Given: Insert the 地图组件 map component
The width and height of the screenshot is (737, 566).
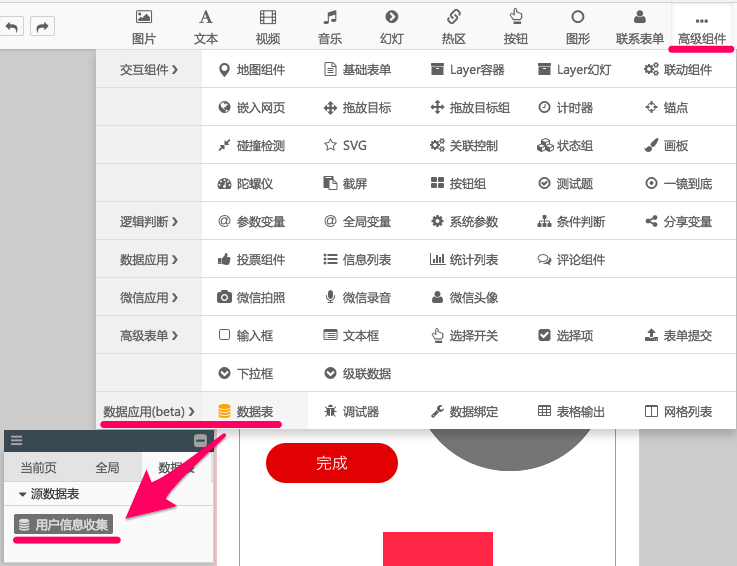Looking at the screenshot, I should pyautogui.click(x=251, y=70).
